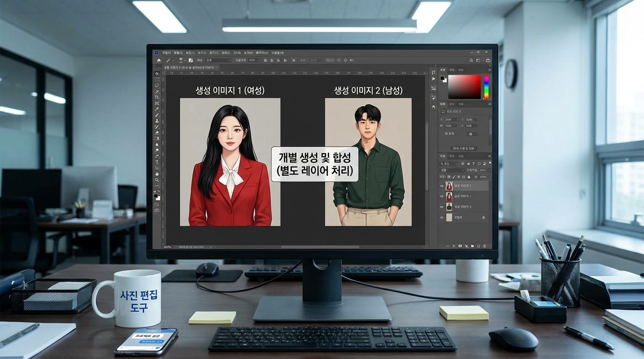
Task: Add a layer mask using the mask icon
Action: [x=460, y=246]
